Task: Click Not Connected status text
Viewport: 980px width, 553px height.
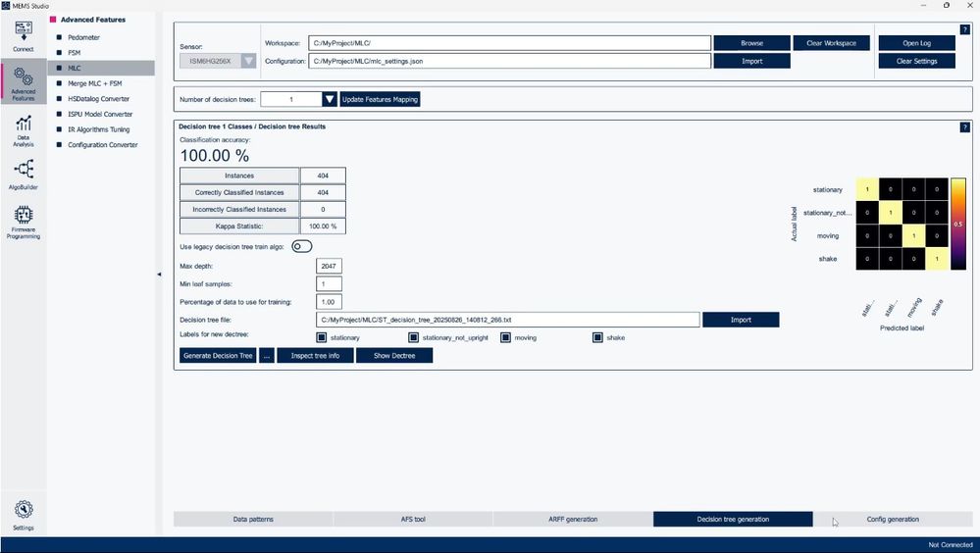Action: coord(950,545)
